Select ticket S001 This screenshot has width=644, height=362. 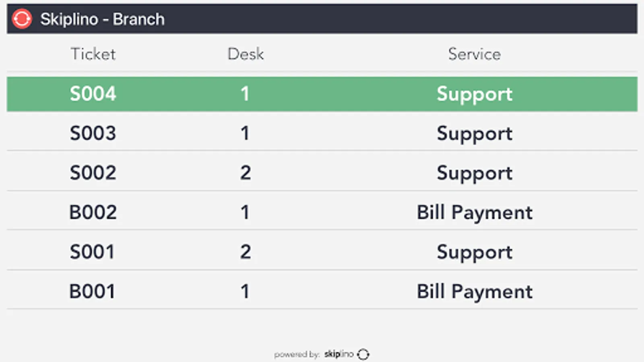tap(92, 252)
